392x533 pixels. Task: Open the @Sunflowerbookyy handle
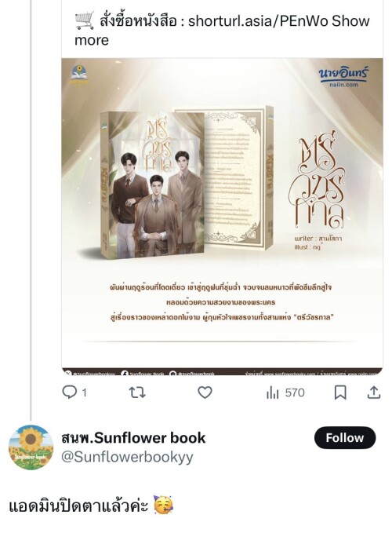127,457
